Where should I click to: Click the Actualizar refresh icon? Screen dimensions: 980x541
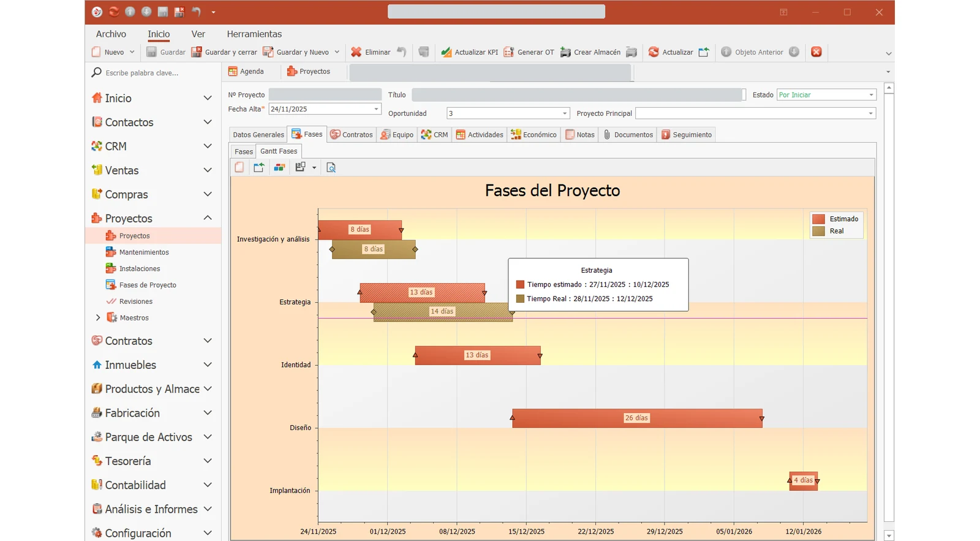654,52
